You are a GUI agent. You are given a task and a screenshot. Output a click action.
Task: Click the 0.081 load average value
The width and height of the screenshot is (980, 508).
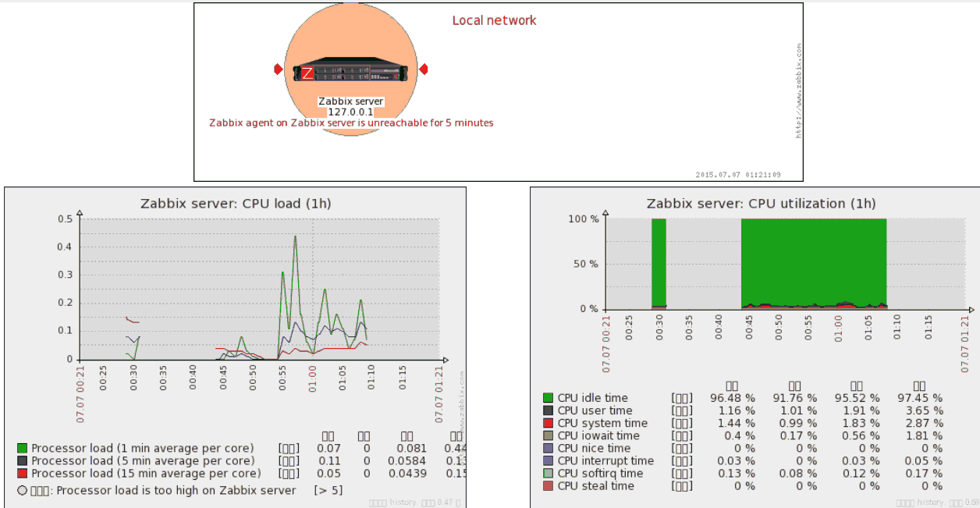click(x=411, y=449)
